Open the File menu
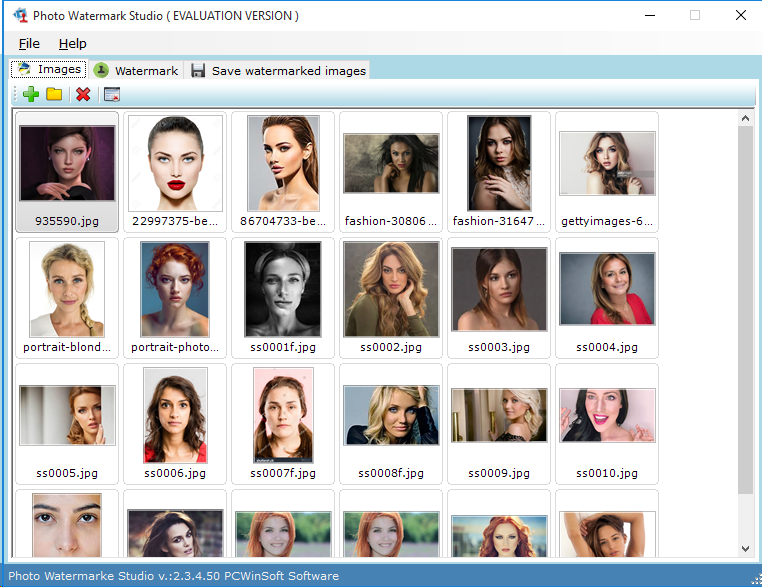The image size is (762, 587). tap(29, 44)
